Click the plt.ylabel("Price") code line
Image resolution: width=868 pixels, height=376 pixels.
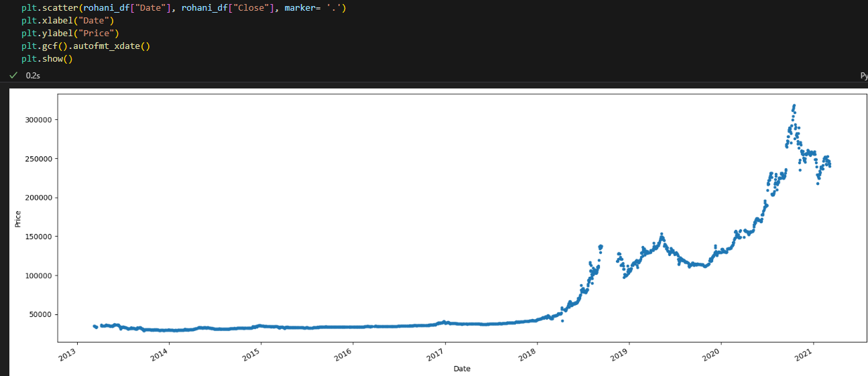[x=70, y=33]
